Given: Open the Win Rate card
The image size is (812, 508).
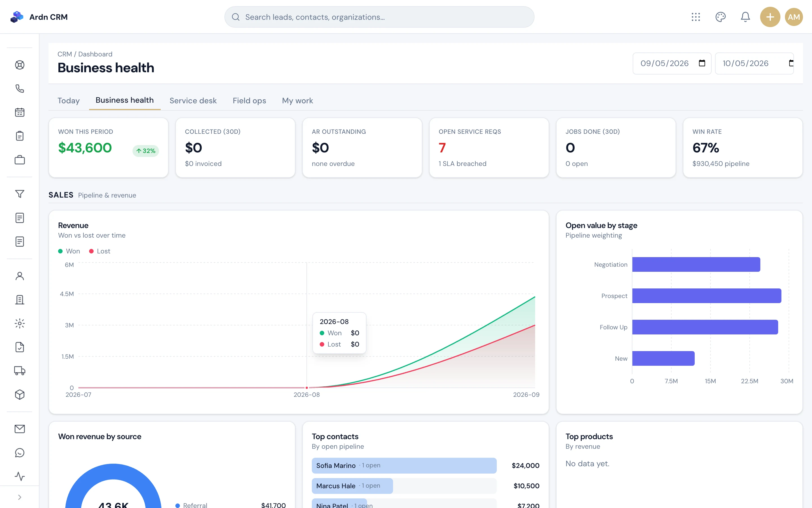Looking at the screenshot, I should coord(743,148).
